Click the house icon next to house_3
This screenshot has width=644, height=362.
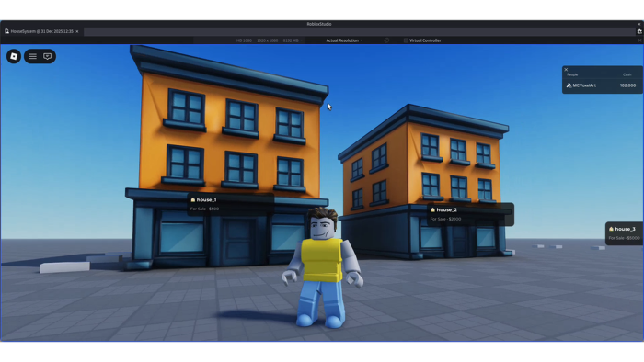tap(611, 229)
